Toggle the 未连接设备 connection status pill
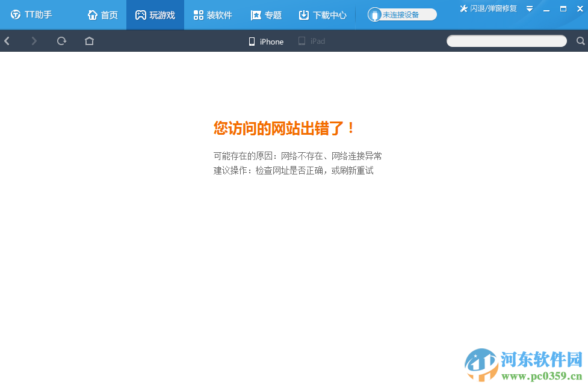Image resolution: width=588 pixels, height=391 pixels. (x=401, y=13)
